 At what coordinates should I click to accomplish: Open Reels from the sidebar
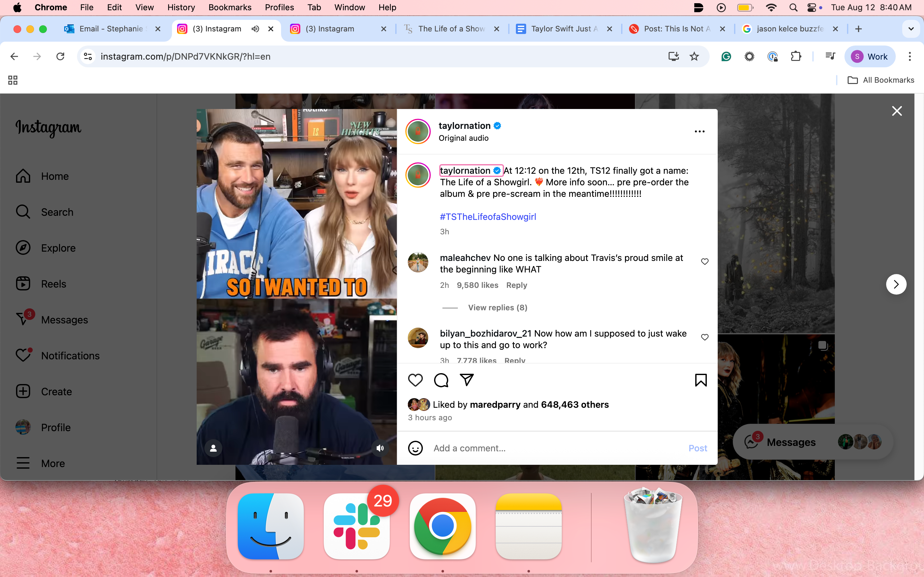click(54, 284)
